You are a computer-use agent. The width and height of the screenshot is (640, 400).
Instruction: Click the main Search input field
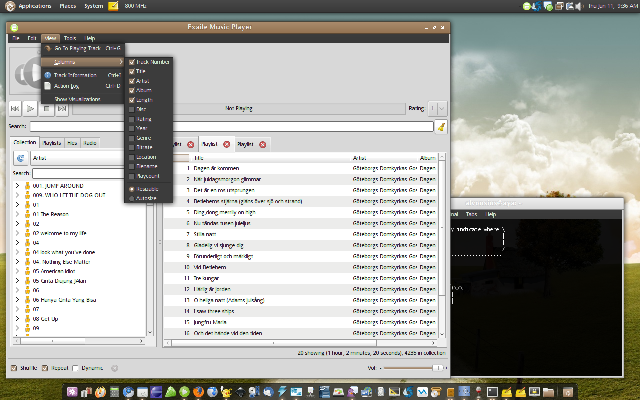pyautogui.click(x=231, y=127)
